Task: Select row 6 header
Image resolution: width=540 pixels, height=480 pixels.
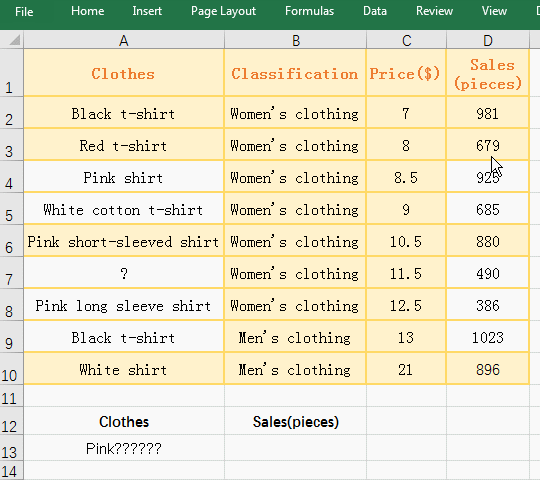Action: coord(11,240)
